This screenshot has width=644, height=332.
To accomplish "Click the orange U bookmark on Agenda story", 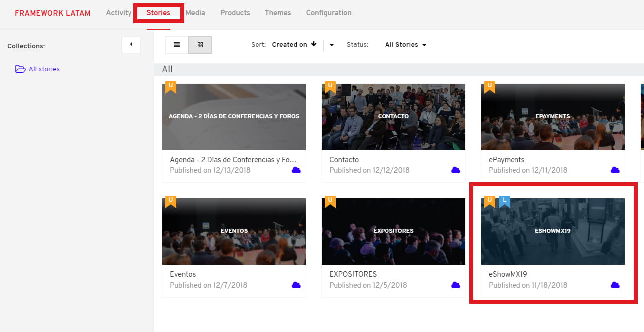I will coord(171,87).
